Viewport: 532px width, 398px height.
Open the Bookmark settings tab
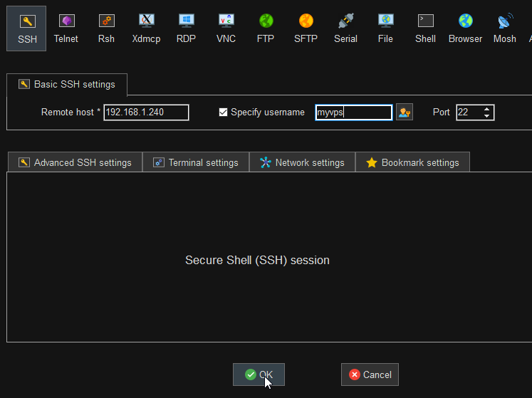(x=412, y=162)
